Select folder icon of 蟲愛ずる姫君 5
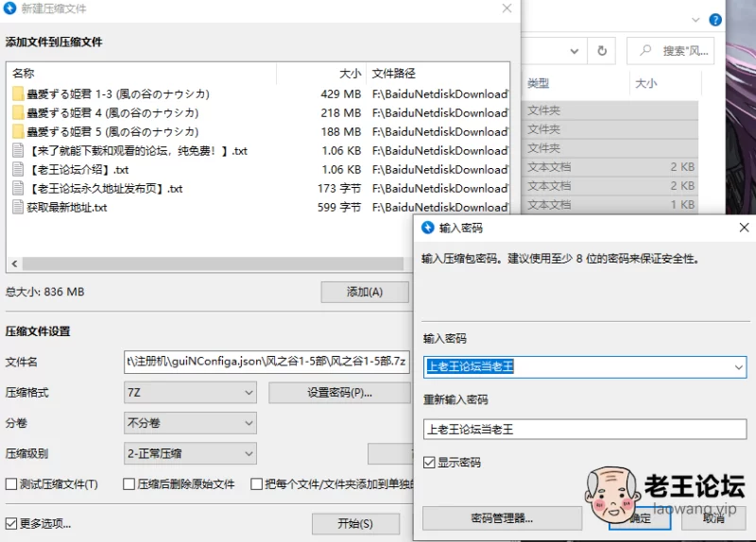The width and height of the screenshot is (756, 542). [18, 131]
